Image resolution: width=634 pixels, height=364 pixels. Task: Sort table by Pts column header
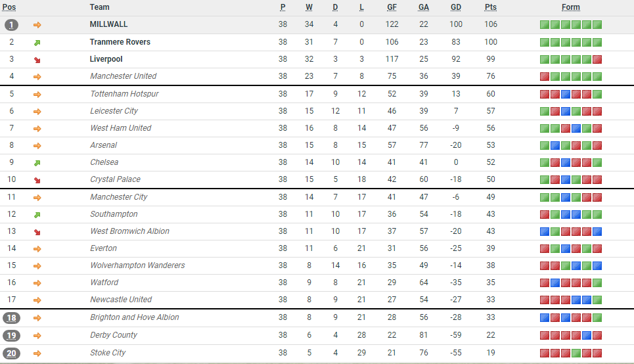pyautogui.click(x=490, y=7)
